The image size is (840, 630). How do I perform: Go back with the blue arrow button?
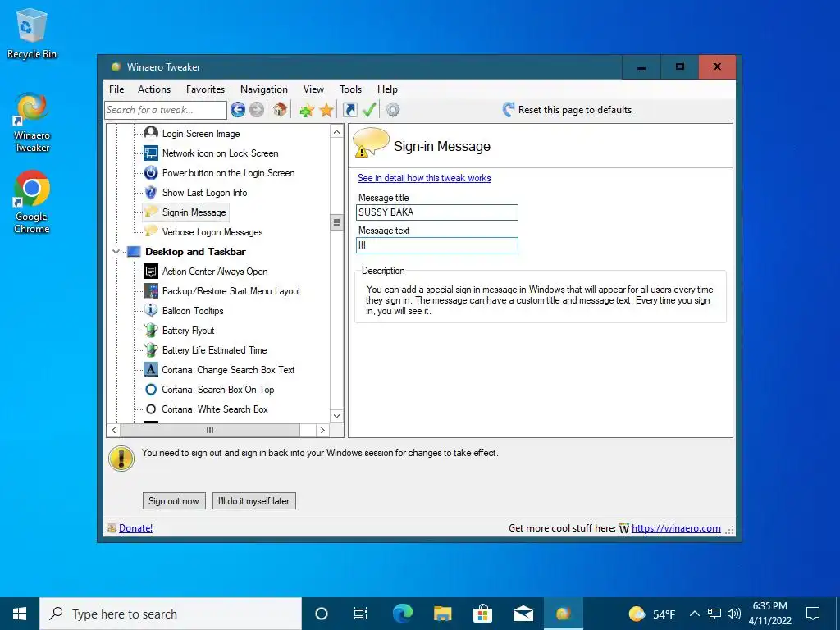click(x=238, y=110)
